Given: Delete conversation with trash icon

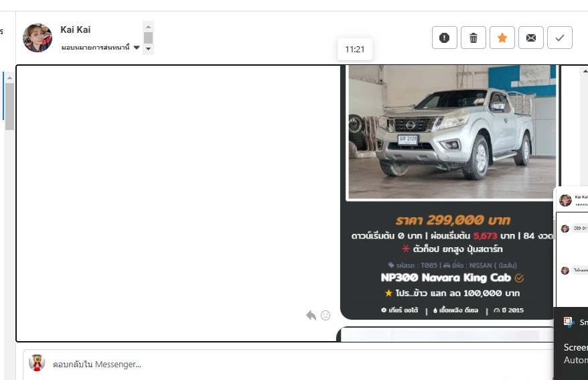Looking at the screenshot, I should [473, 38].
